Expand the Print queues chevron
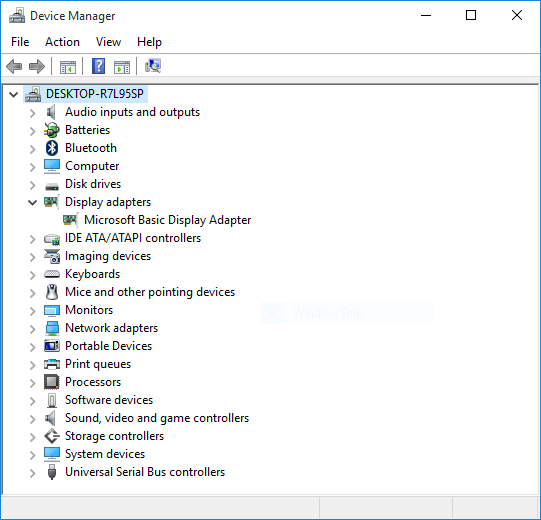541x520 pixels. coord(33,365)
